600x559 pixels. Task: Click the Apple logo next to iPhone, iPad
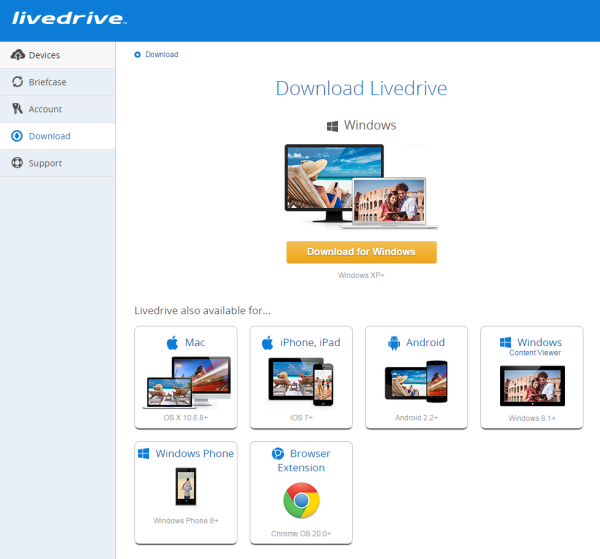pos(267,342)
